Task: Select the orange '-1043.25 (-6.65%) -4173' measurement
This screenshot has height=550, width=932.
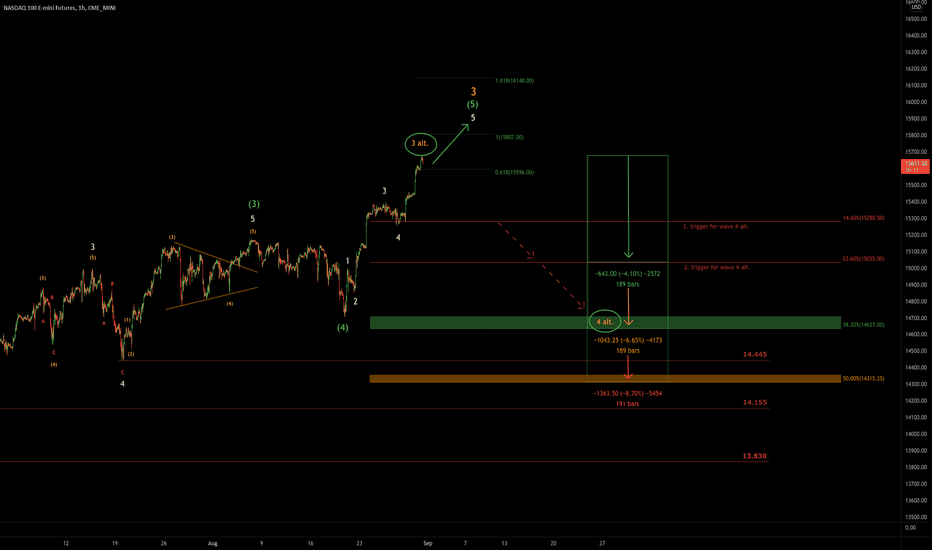Action: click(628, 341)
